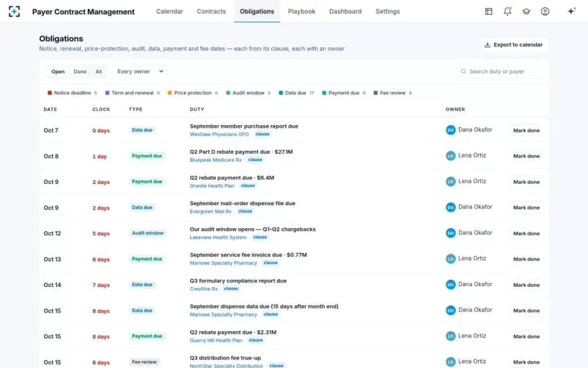
Task: Open the Westlake Physicians GPO link
Action: 220,134
